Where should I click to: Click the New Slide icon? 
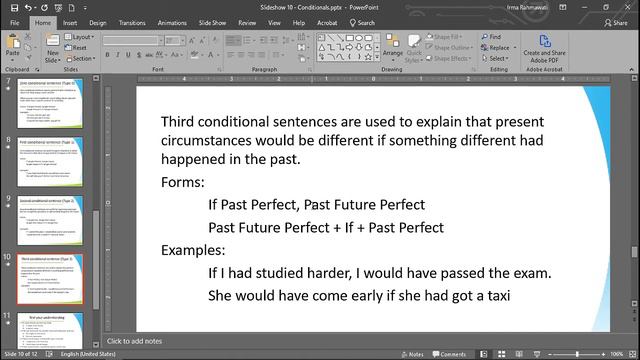53,41
